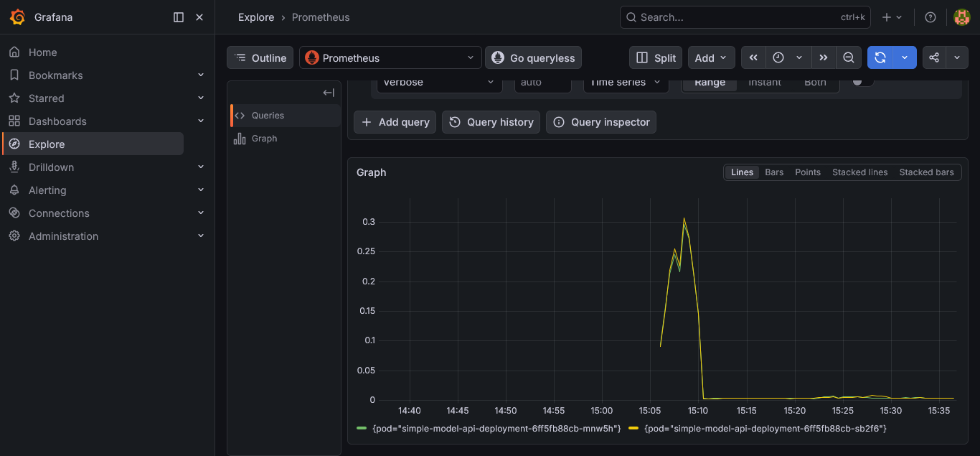The image size is (980, 456).
Task: Open the Prometheus data source picker
Action: coord(391,58)
